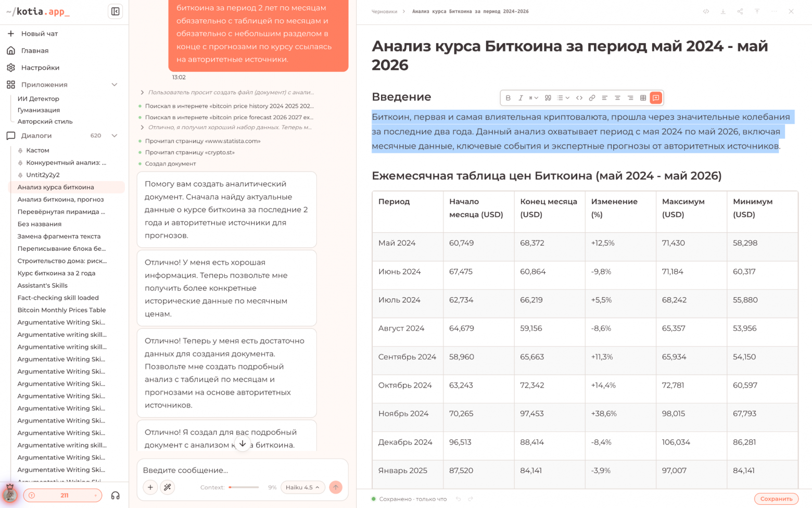812x508 pixels.
Task: Align the selected text right
Action: click(x=630, y=98)
